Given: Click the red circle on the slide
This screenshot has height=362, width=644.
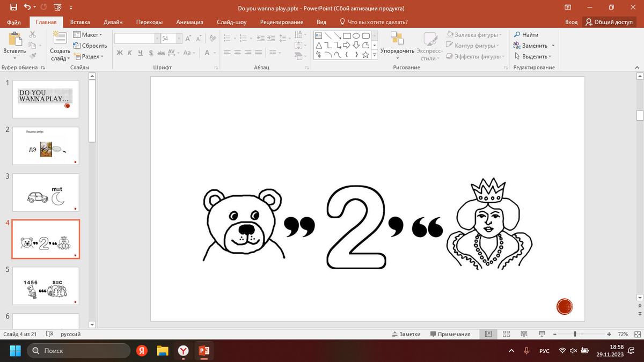Looking at the screenshot, I should (x=565, y=307).
